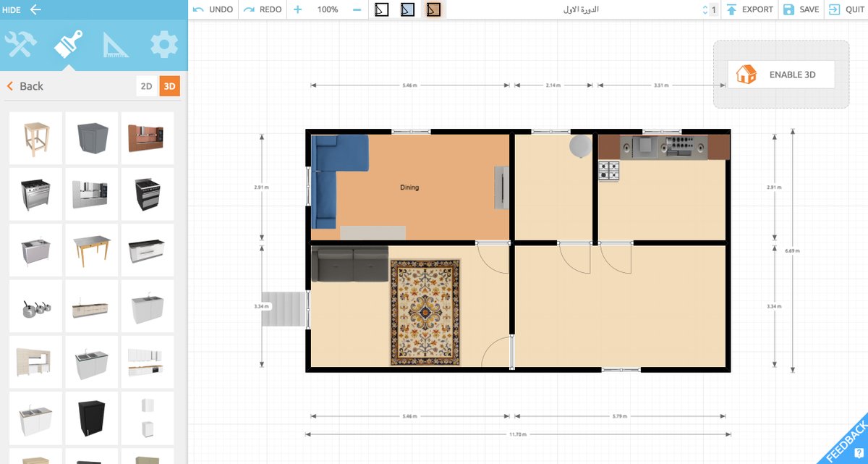Viewport: 868px width, 464px height.
Task: Select the white outline floor plan mode
Action: point(382,9)
